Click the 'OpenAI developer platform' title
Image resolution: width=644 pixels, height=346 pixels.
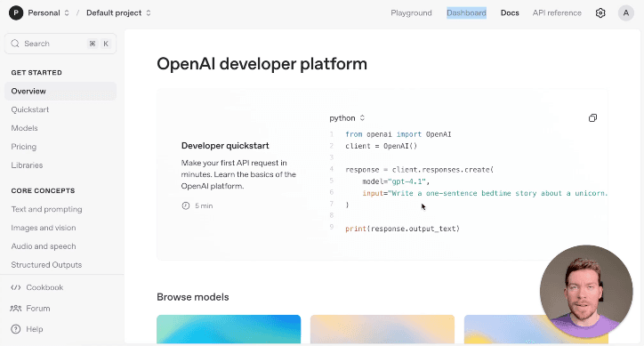tap(262, 64)
